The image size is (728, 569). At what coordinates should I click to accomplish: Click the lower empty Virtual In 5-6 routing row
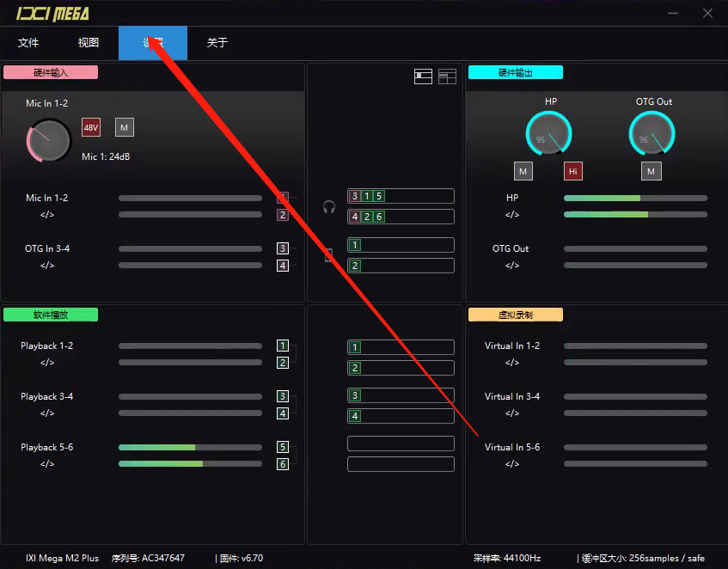click(x=401, y=464)
